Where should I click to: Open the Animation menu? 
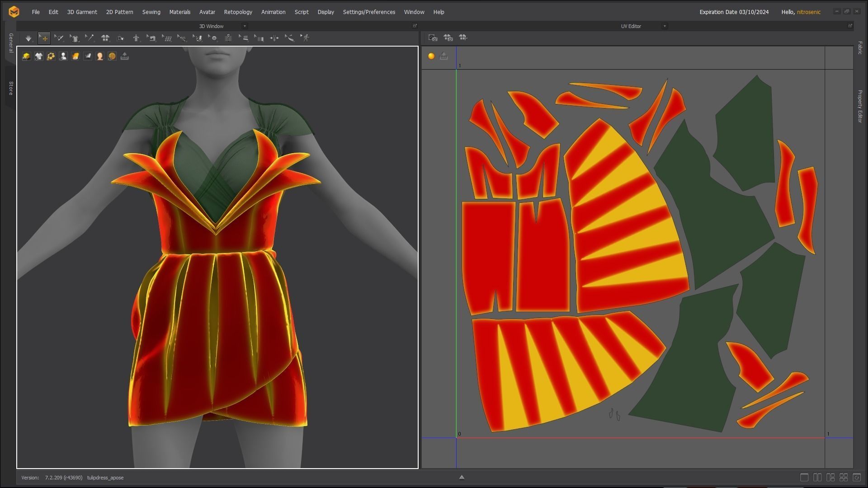point(273,12)
